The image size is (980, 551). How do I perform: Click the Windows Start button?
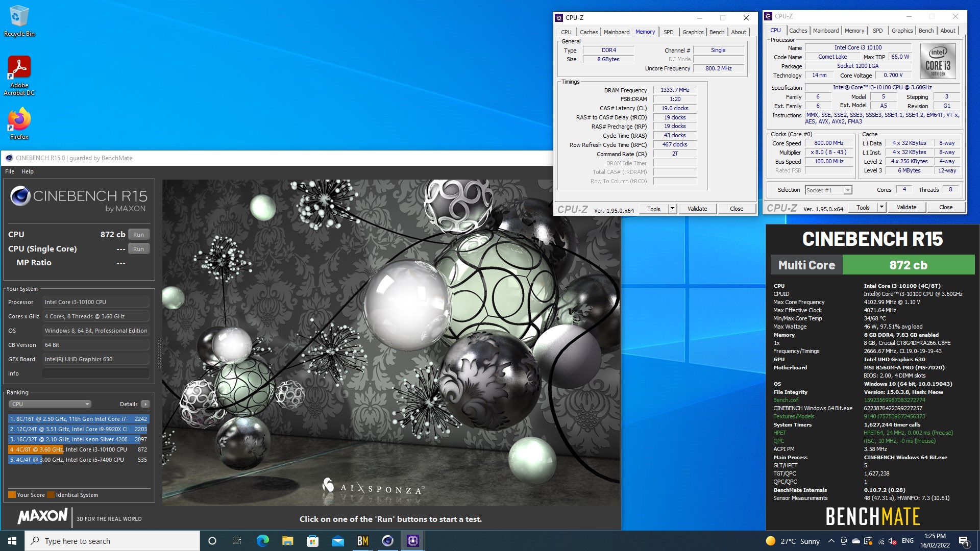(x=12, y=541)
